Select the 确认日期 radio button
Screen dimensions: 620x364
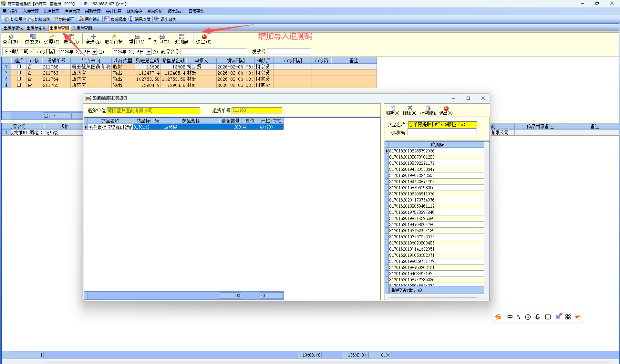coord(7,51)
